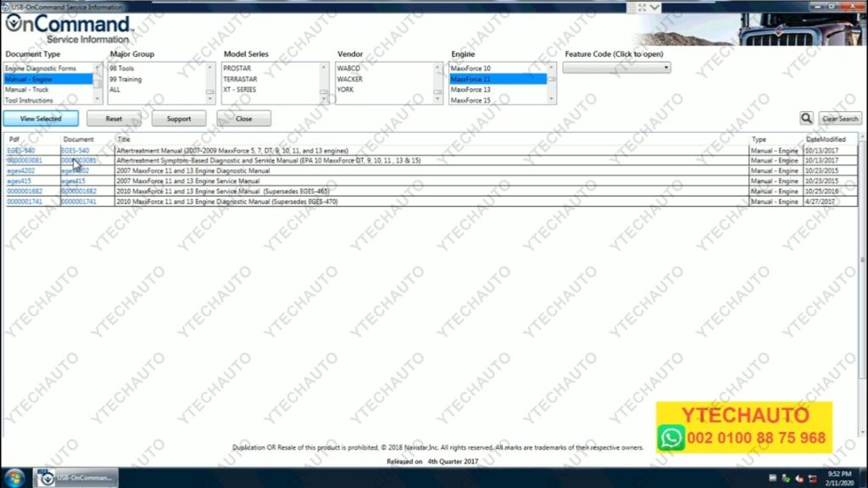Click the 2010 Engine Service Manual title
Viewport: 868px width, 488px height.
coord(223,191)
